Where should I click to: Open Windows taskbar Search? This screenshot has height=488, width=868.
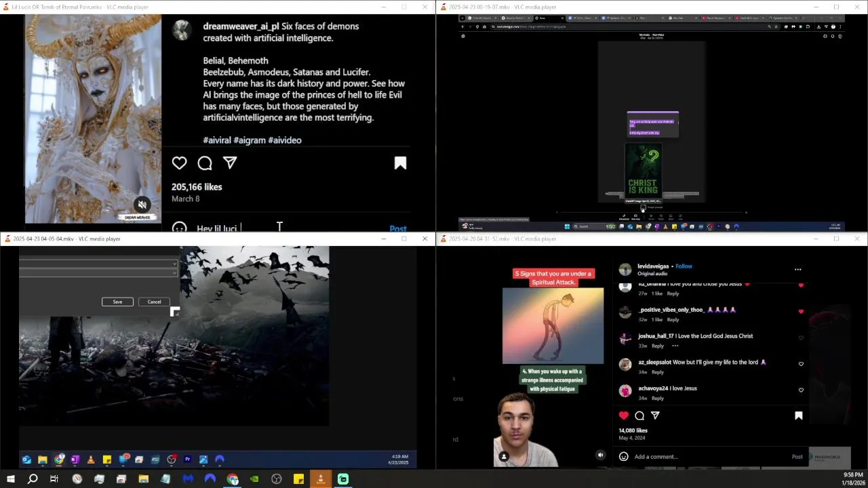point(32,479)
